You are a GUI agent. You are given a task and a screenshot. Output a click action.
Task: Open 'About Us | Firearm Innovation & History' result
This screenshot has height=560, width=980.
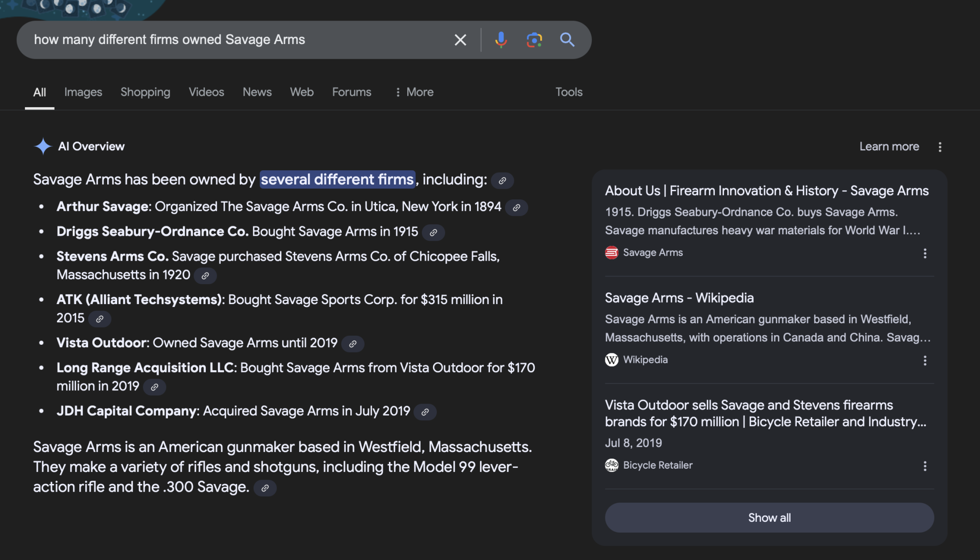(x=767, y=191)
